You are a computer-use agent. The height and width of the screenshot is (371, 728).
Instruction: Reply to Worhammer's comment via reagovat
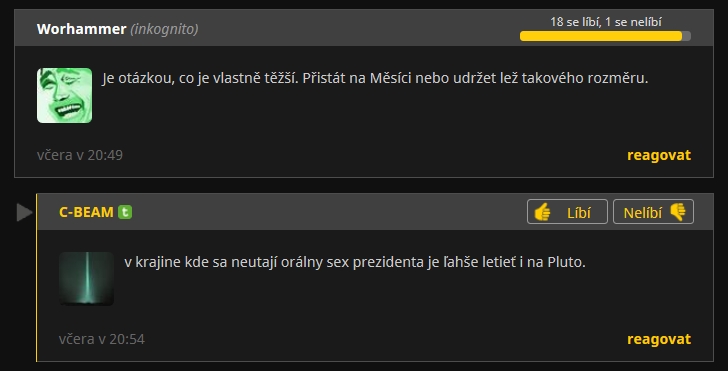(659, 155)
